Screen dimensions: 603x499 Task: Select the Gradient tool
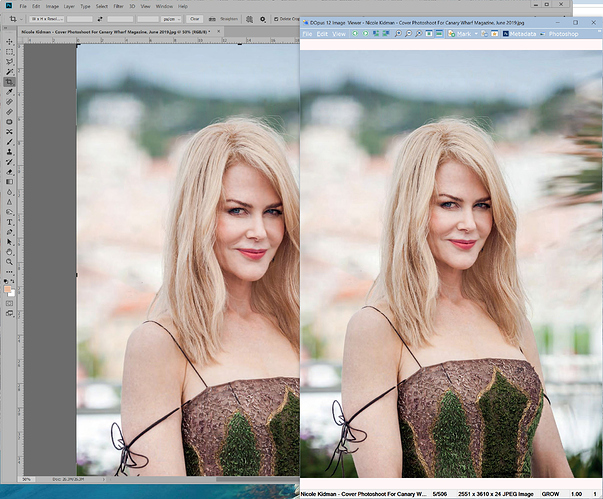tap(9, 182)
